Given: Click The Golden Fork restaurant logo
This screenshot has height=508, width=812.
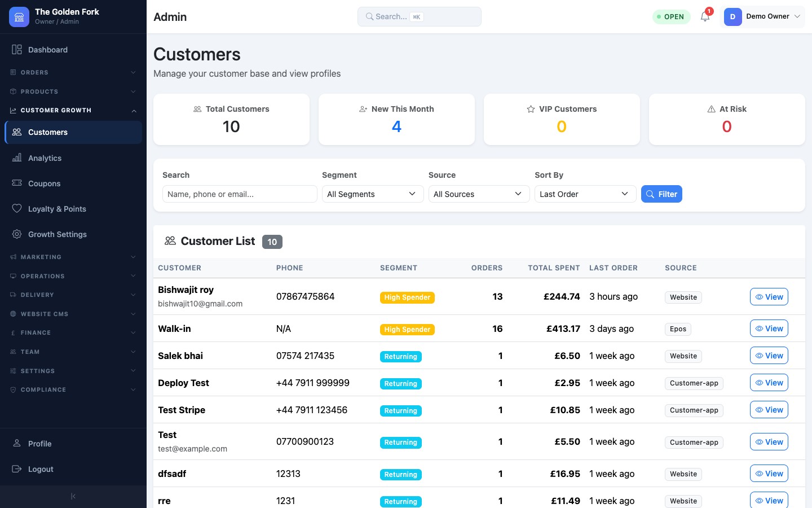Looking at the screenshot, I should pos(19,17).
